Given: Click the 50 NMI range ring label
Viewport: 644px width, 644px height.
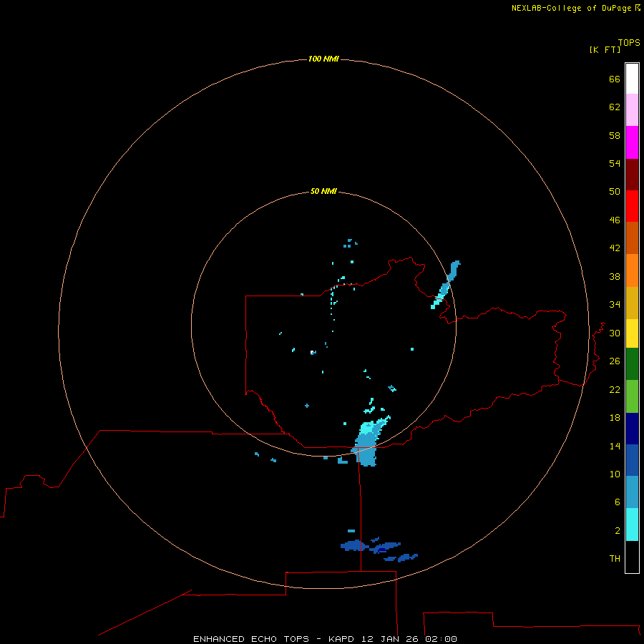Looking at the screenshot, I should pyautogui.click(x=323, y=191).
